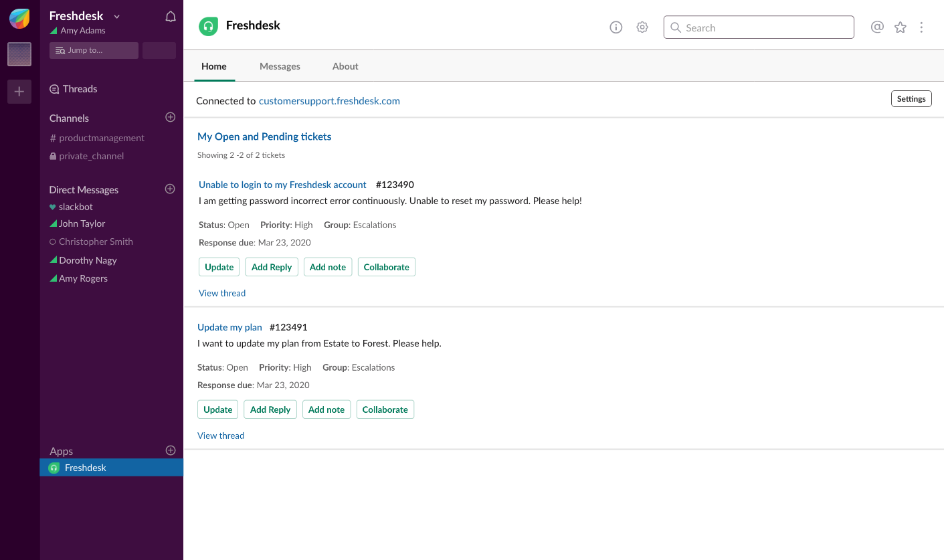This screenshot has width=944, height=560.
Task: Open Threads in the sidebar
Action: 74,89
